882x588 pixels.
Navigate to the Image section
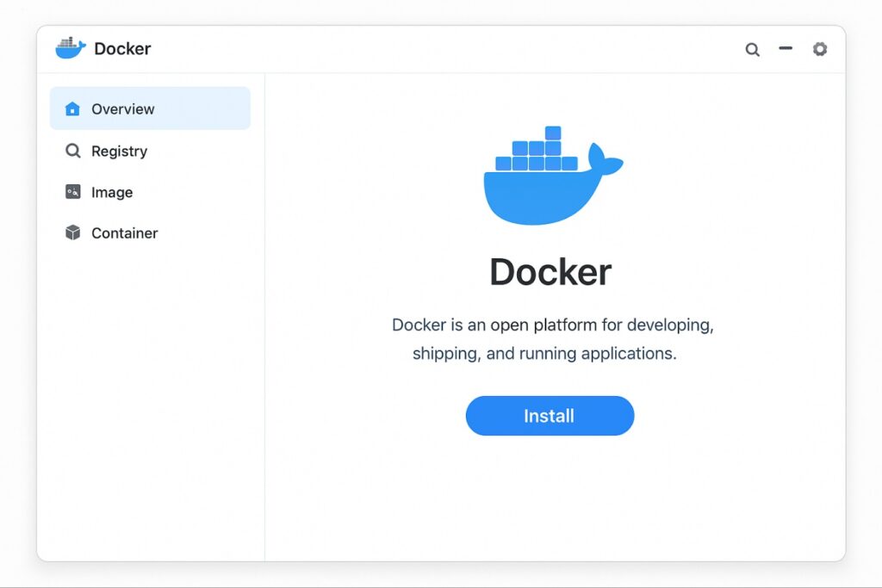(111, 192)
